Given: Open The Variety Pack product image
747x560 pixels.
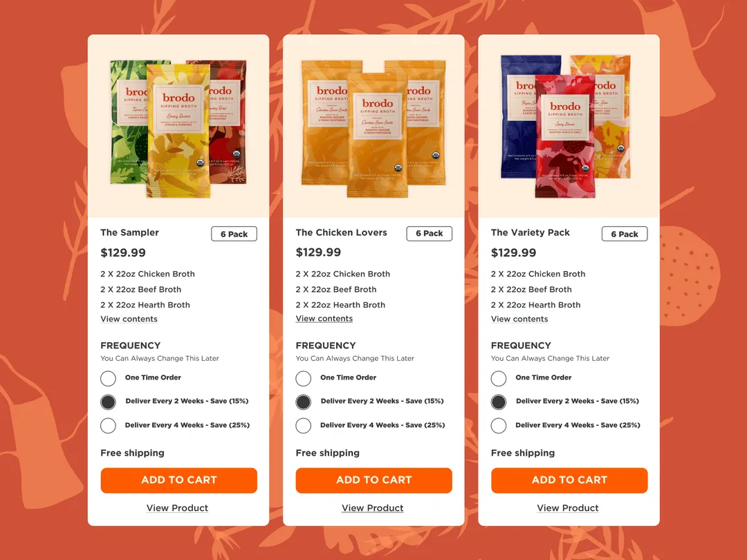Looking at the screenshot, I should tap(566, 127).
